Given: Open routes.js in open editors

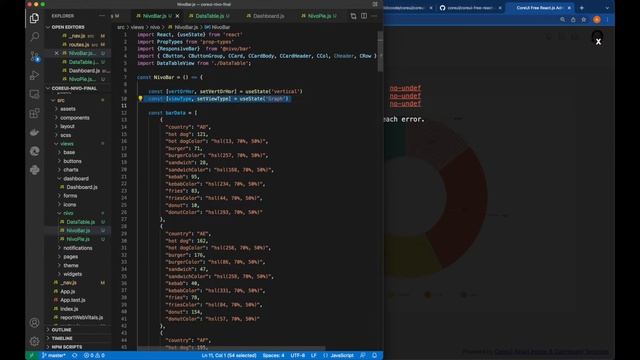Looking at the screenshot, I should [79, 44].
